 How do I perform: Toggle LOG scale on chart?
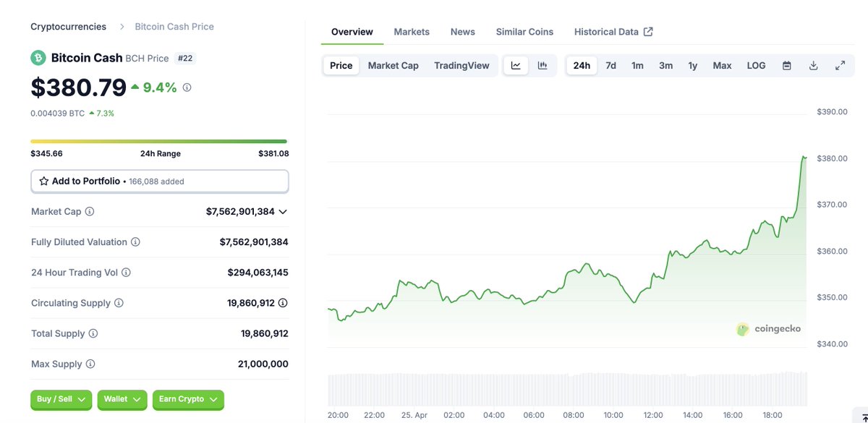coord(756,66)
